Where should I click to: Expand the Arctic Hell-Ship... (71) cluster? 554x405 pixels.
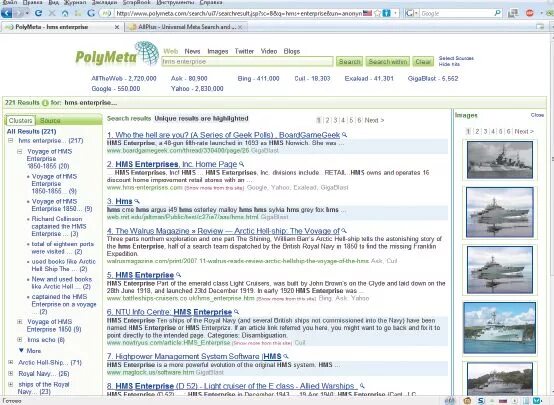pyautogui.click(x=11, y=363)
